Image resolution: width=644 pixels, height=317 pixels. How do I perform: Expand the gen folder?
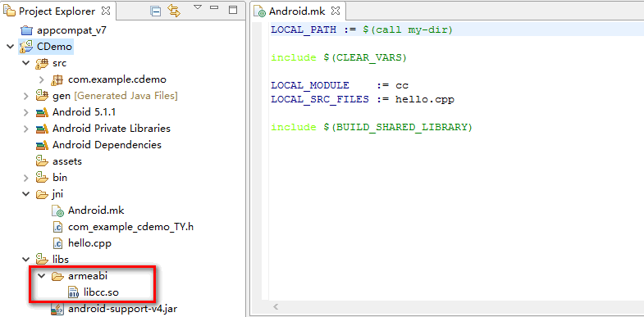pos(26,96)
